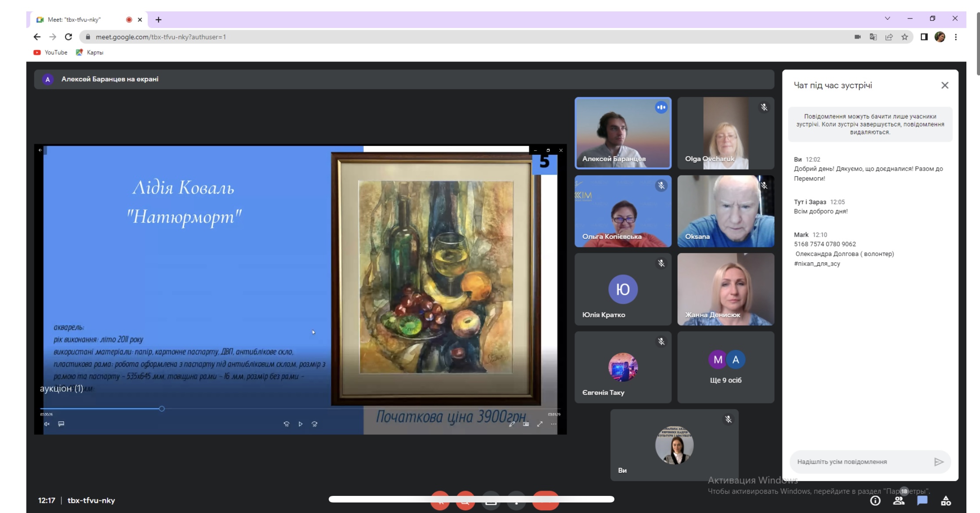Open the Activities icon in Meet

coord(946,501)
